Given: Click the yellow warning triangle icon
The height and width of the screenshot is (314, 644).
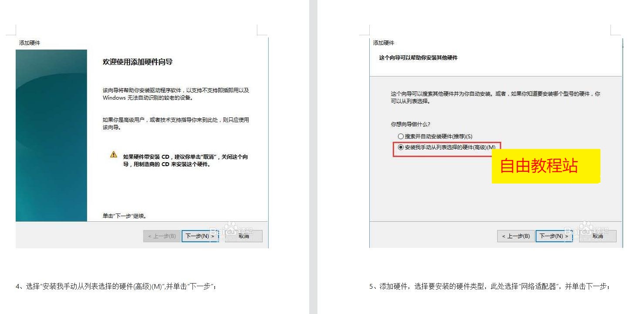Looking at the screenshot, I should (x=114, y=155).
